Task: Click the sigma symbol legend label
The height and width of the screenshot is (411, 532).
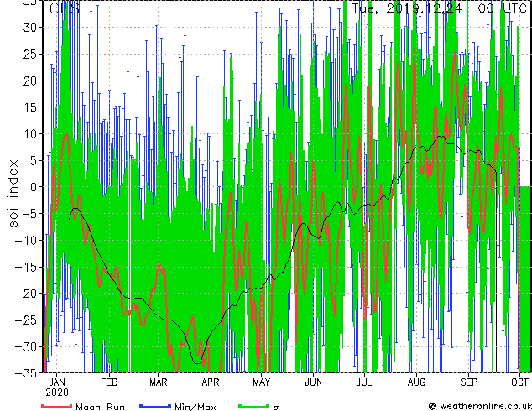Action: tap(276, 408)
